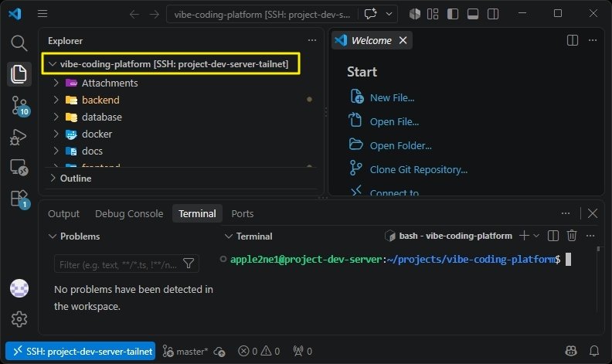Open the Copilot chat icon in title bar

pyautogui.click(x=370, y=14)
